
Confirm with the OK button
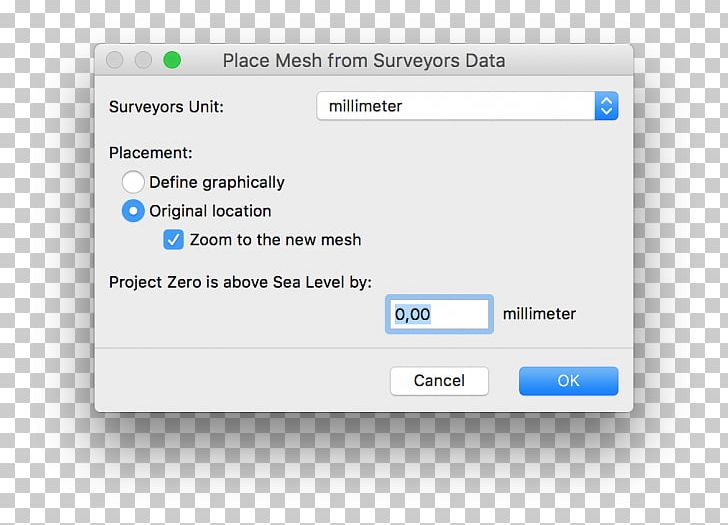pyautogui.click(x=568, y=381)
